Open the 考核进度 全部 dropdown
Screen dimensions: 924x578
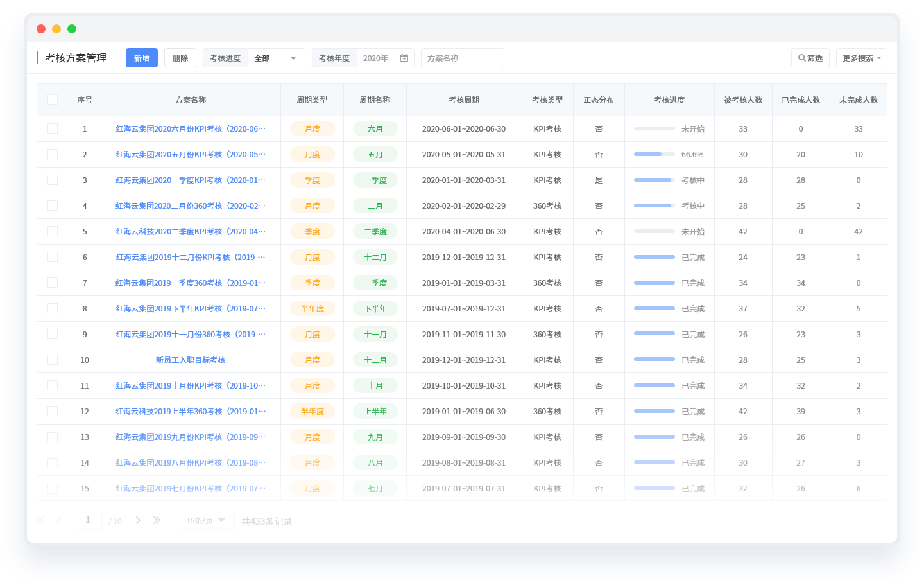click(x=276, y=58)
